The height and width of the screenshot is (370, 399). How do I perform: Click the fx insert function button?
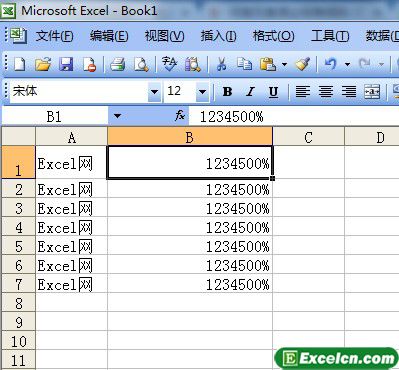(x=180, y=116)
